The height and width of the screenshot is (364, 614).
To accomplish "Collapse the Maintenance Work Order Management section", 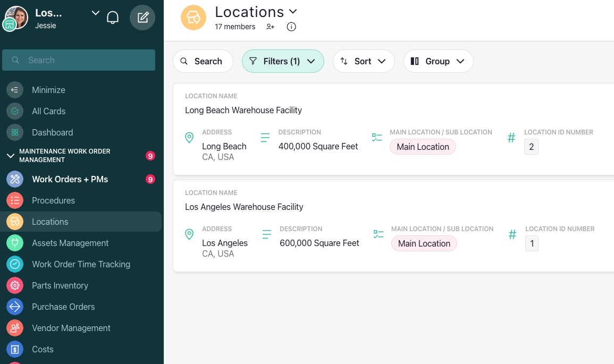I will click(10, 156).
